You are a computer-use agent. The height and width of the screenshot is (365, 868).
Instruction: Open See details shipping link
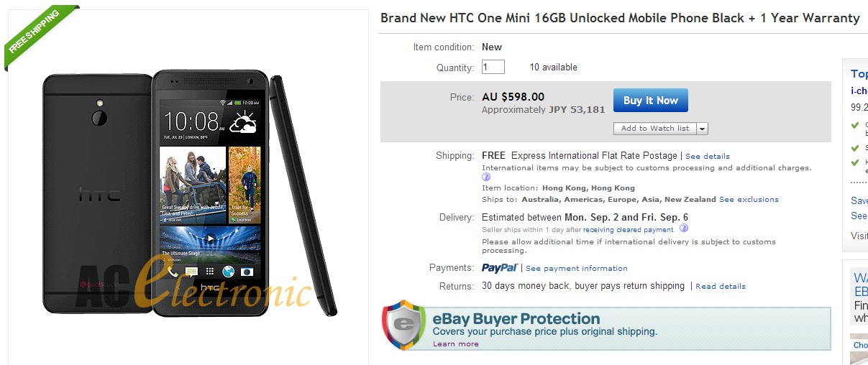tap(708, 156)
